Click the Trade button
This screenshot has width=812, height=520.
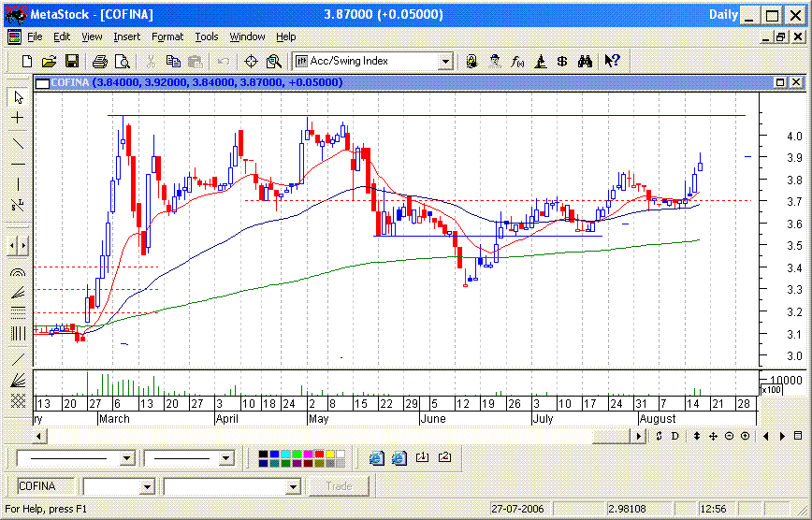[339, 486]
